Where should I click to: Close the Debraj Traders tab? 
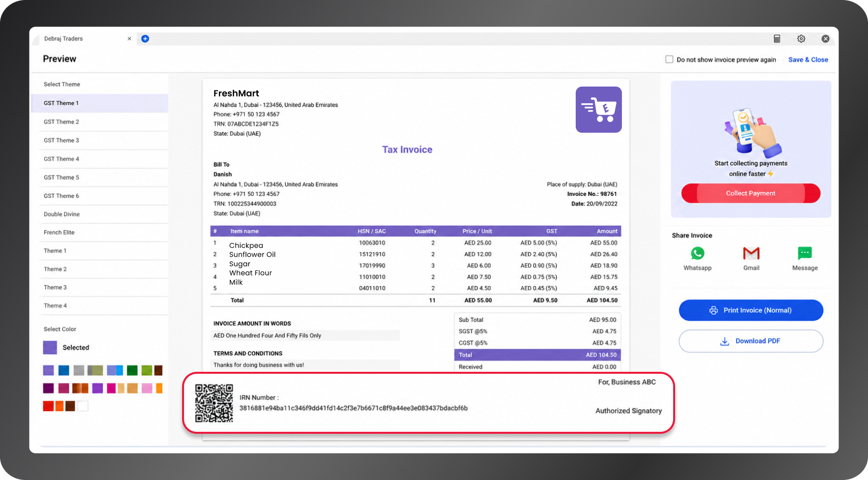tap(129, 39)
